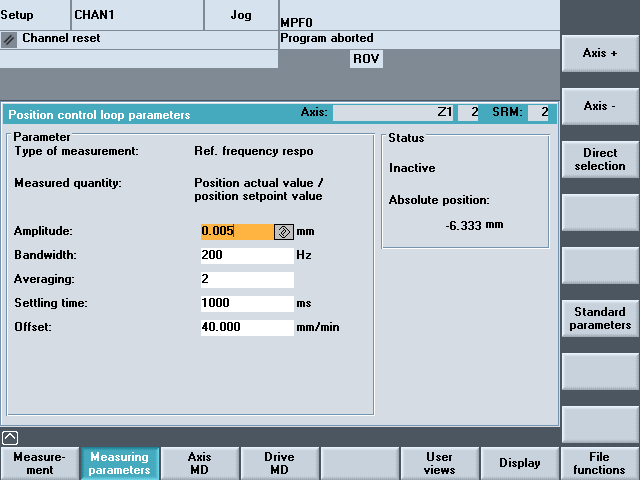This screenshot has width=640, height=480.
Task: Click the Inactive status text
Action: pos(412,168)
